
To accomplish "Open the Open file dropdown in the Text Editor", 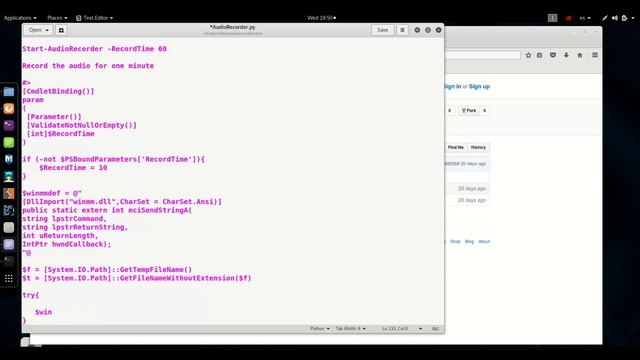I will click(x=38, y=30).
